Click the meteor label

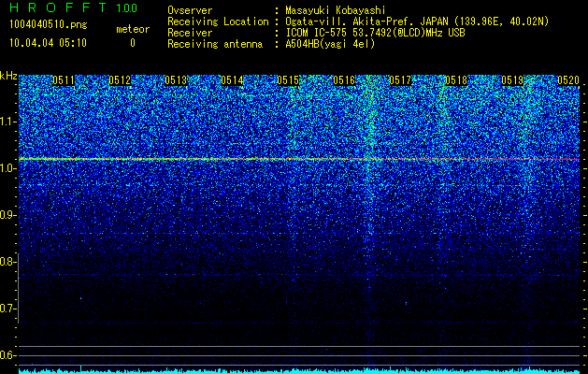[133, 29]
